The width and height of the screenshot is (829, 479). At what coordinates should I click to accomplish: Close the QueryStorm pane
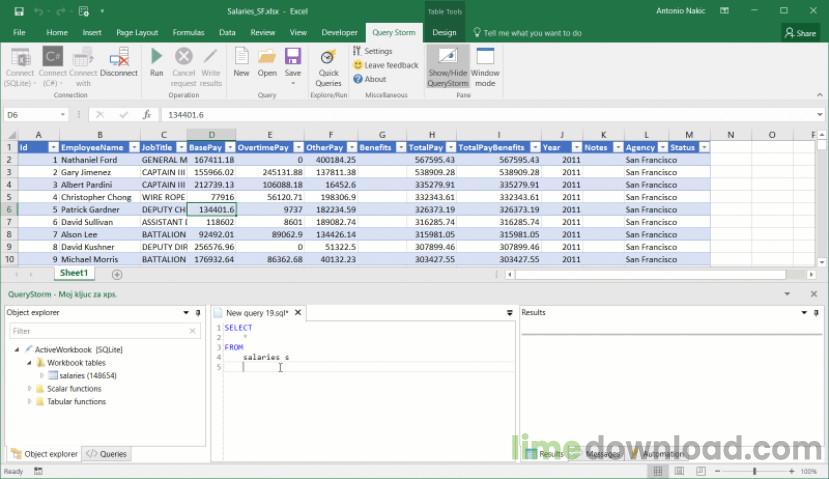[814, 294]
